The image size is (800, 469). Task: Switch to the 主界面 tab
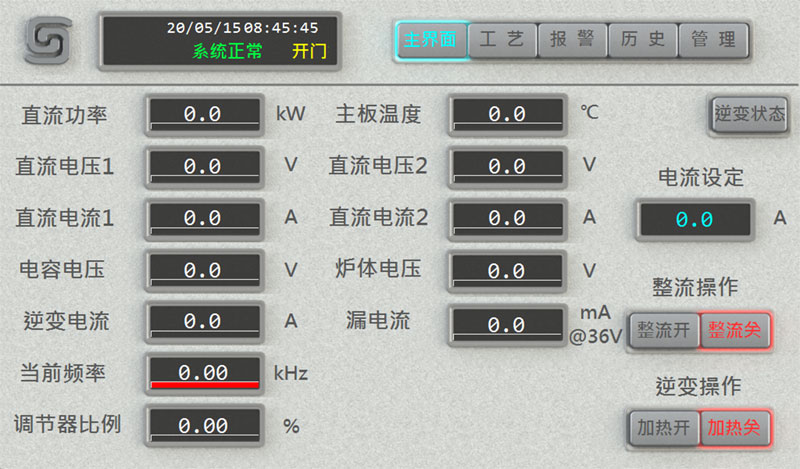[x=430, y=41]
